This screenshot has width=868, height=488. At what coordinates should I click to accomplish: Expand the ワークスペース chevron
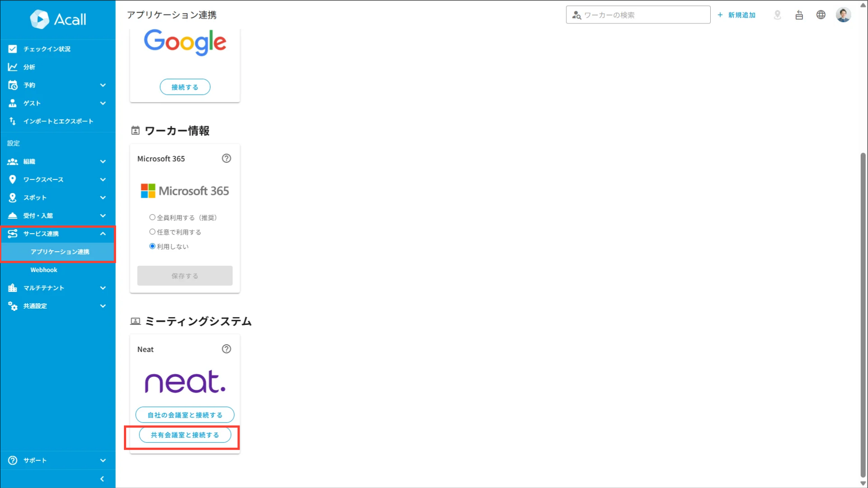(x=103, y=179)
